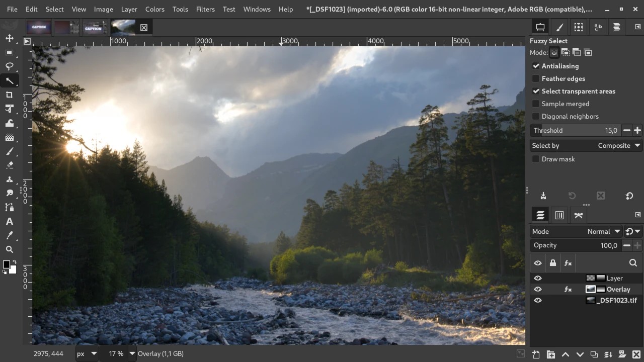Create a new layer
The image size is (644, 362).
click(536, 354)
